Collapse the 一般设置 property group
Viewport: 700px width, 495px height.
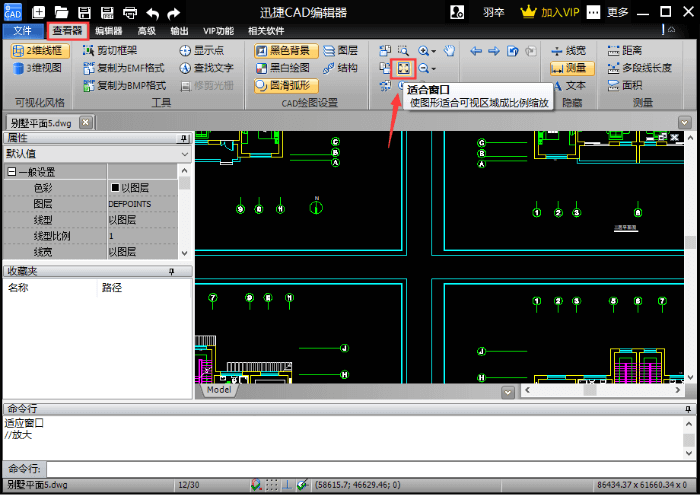(12, 172)
